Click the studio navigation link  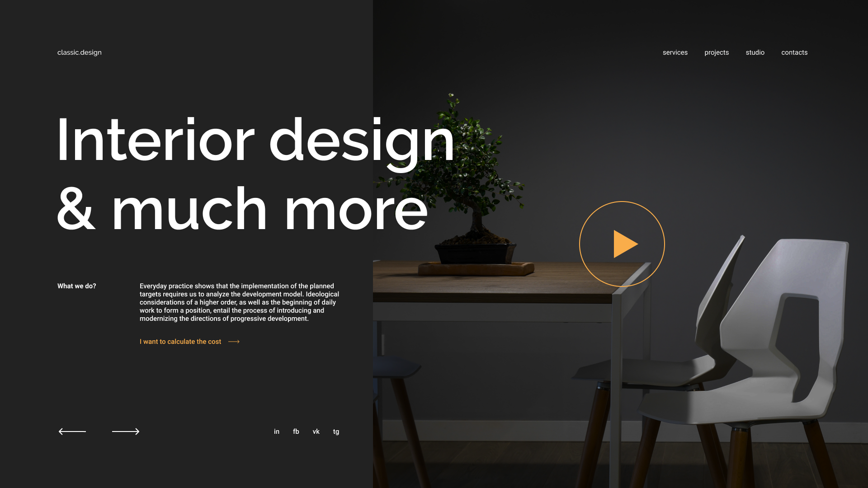click(x=755, y=52)
